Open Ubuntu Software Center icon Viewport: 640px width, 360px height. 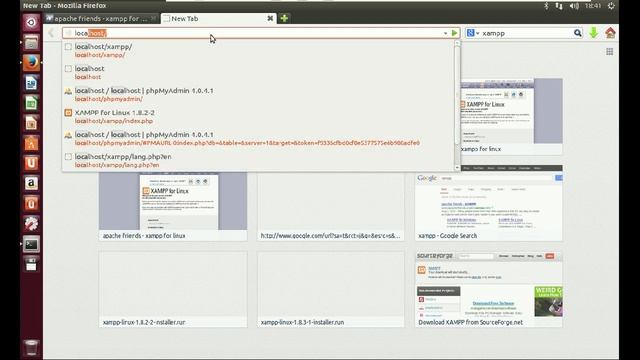31,143
